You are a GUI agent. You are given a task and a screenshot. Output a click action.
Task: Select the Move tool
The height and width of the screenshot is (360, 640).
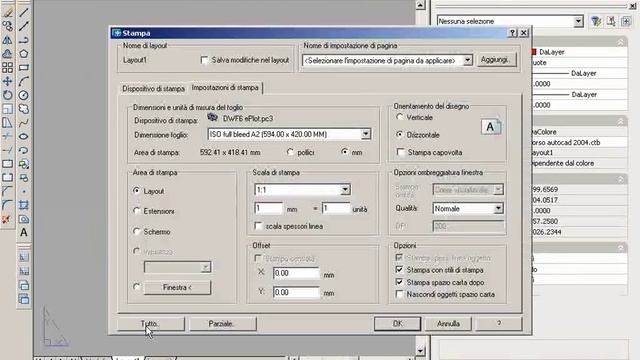point(7,81)
